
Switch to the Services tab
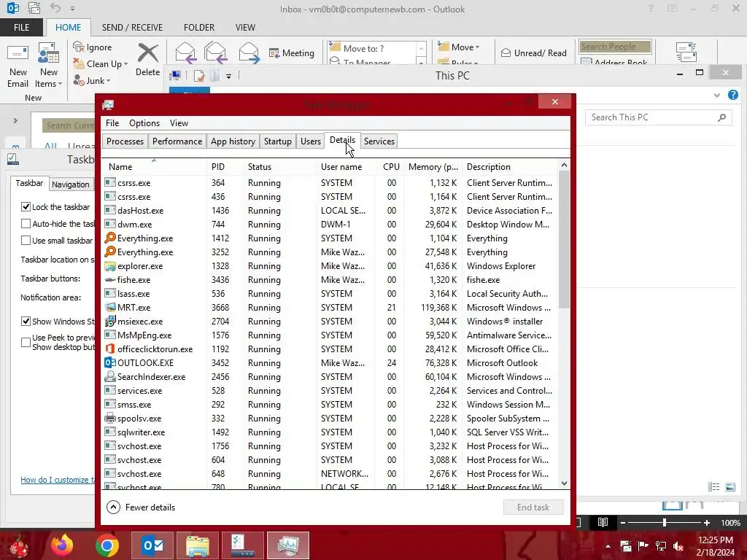(379, 141)
